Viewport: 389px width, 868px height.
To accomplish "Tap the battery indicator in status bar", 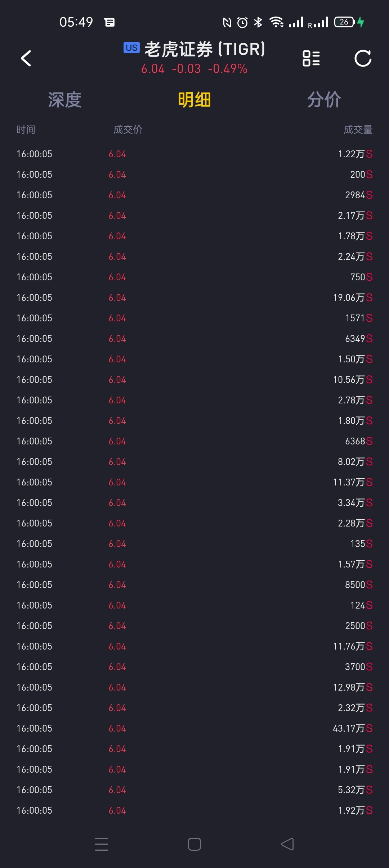I will pos(345,22).
